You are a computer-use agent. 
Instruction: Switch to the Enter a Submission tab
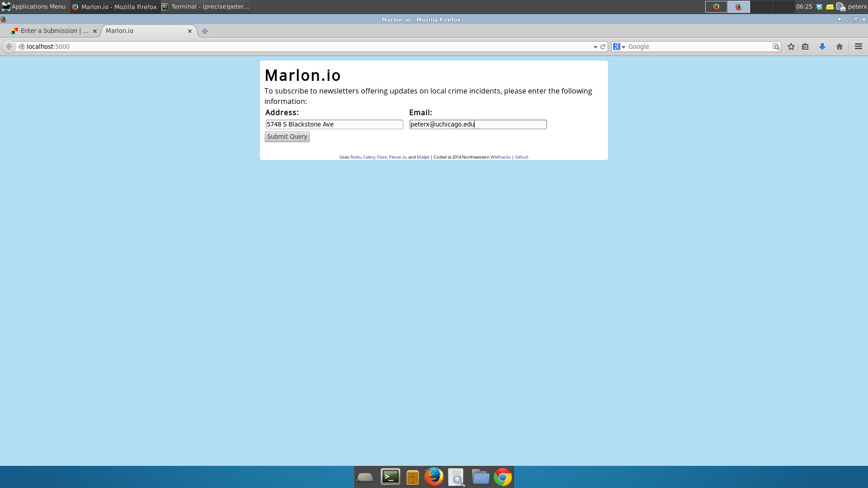pyautogui.click(x=51, y=31)
